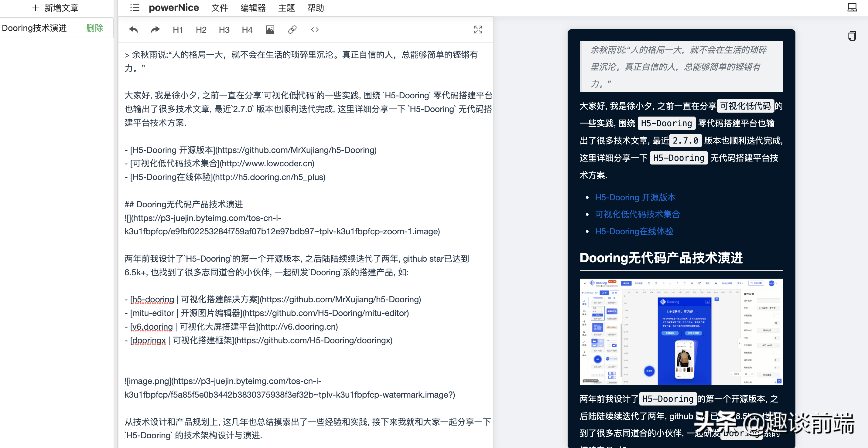Click the fullscreen expand icon in editor
Viewport: 868px width, 448px height.
(478, 30)
